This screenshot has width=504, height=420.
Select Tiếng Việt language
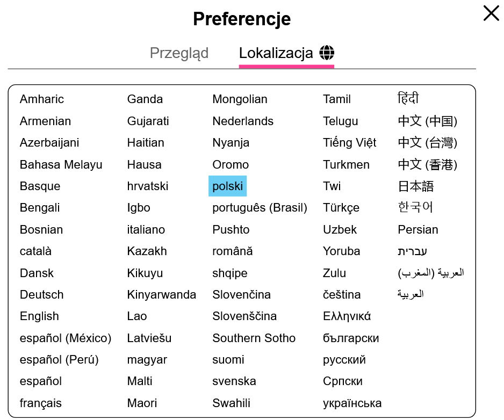(x=349, y=143)
